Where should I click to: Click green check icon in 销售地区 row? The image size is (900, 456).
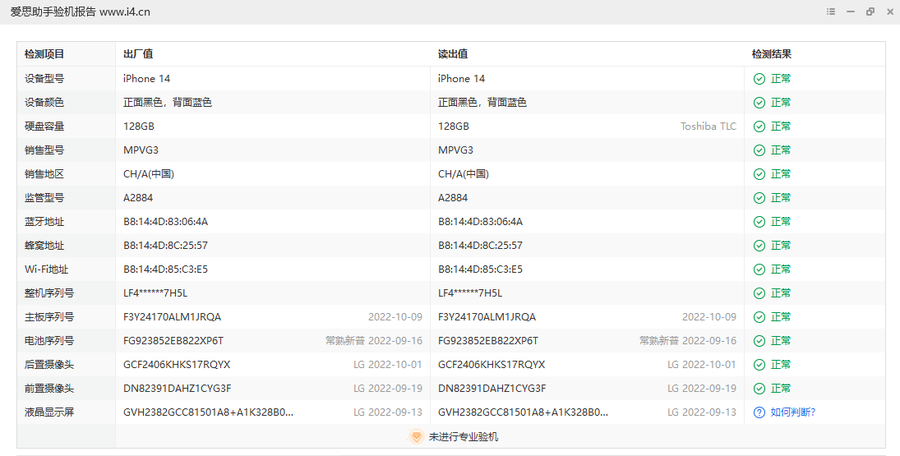(x=759, y=174)
